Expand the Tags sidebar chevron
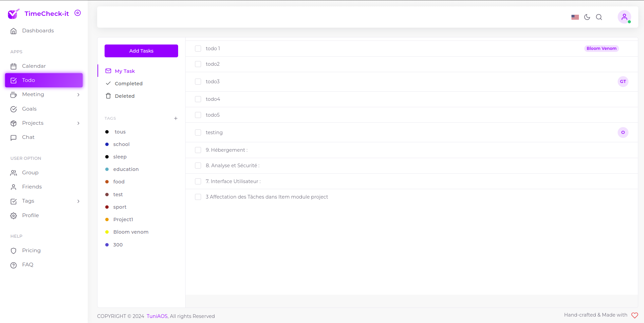 (x=78, y=201)
